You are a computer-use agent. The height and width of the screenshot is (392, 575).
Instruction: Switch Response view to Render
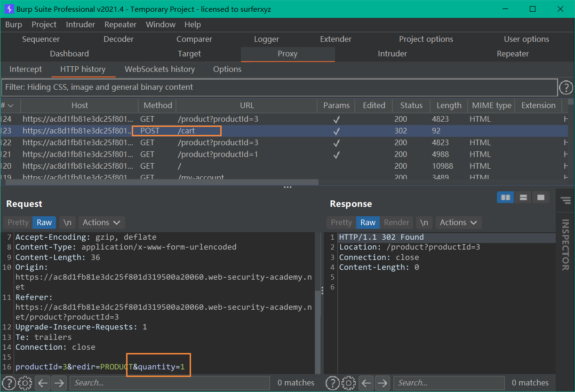397,222
